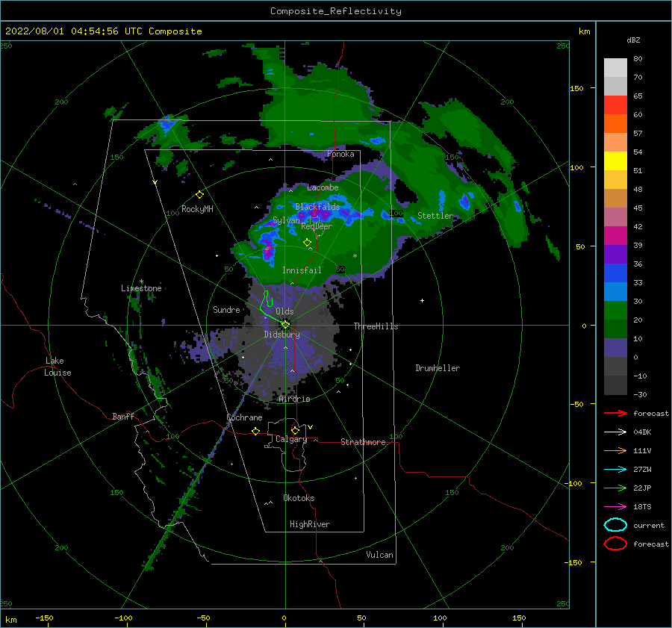This screenshot has height=628, width=672.
Task: Click the HighRiver town label
Action: click(x=310, y=524)
